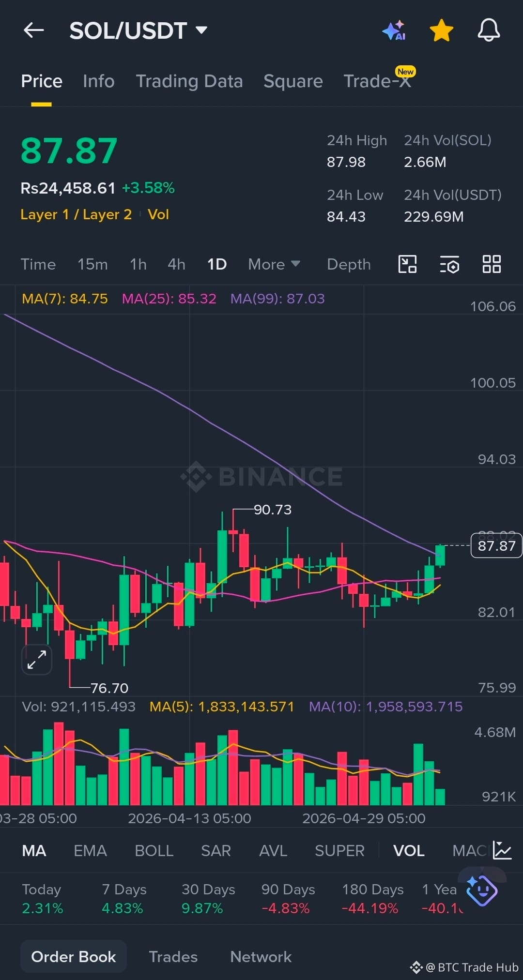This screenshot has width=523, height=980.
Task: Tap the 24h High value 87.98
Action: (x=346, y=162)
